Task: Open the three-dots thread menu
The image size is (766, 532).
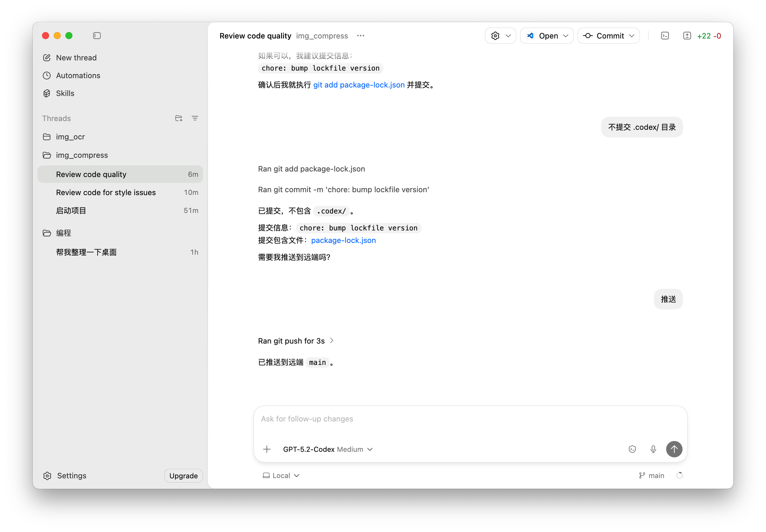Action: pyautogui.click(x=360, y=36)
